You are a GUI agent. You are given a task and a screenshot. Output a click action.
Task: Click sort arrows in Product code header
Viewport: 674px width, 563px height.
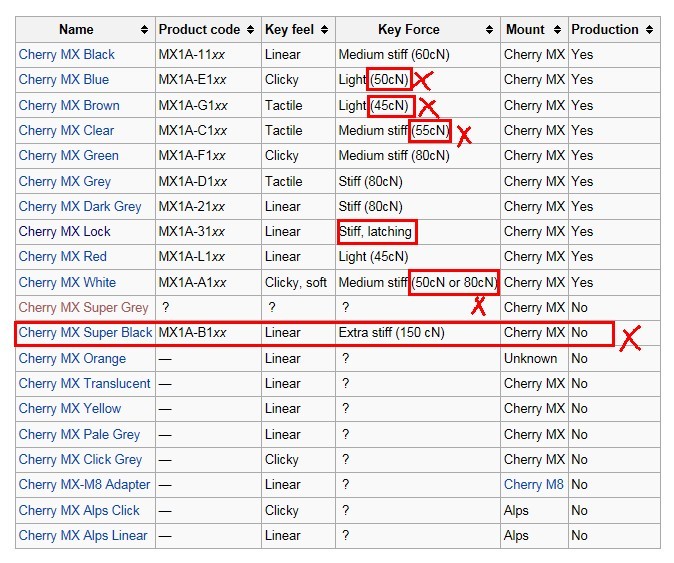pos(252,30)
